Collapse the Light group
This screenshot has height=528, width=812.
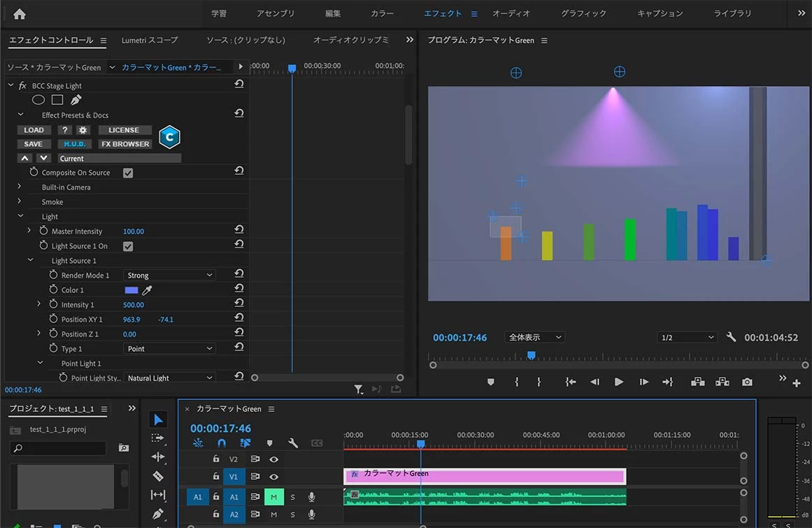click(20, 216)
